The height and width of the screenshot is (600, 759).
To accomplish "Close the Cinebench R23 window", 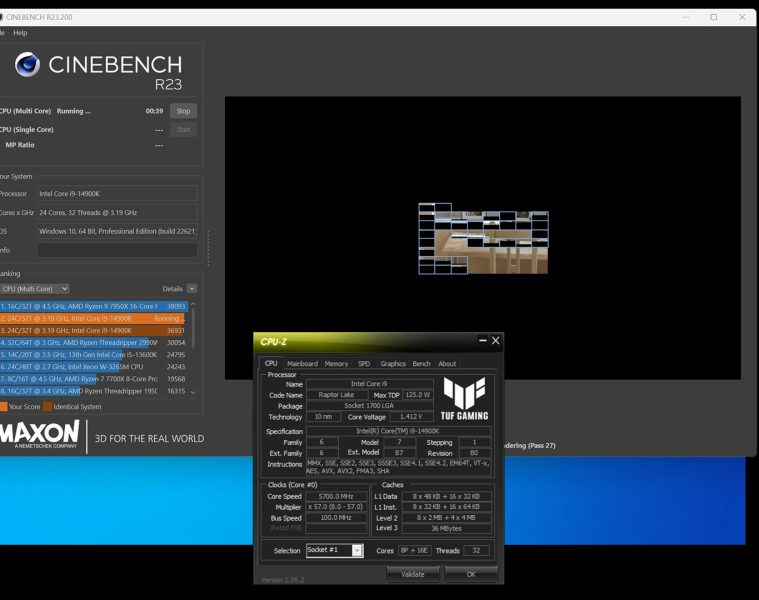I will (742, 17).
